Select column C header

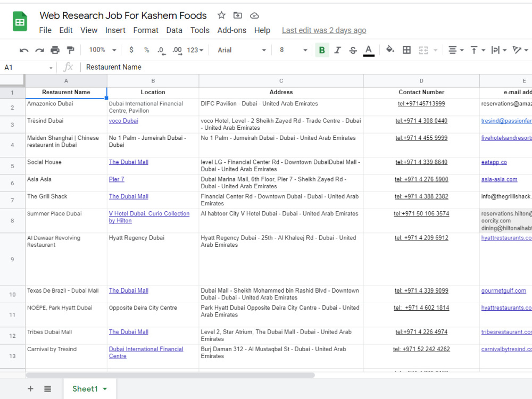tap(281, 81)
